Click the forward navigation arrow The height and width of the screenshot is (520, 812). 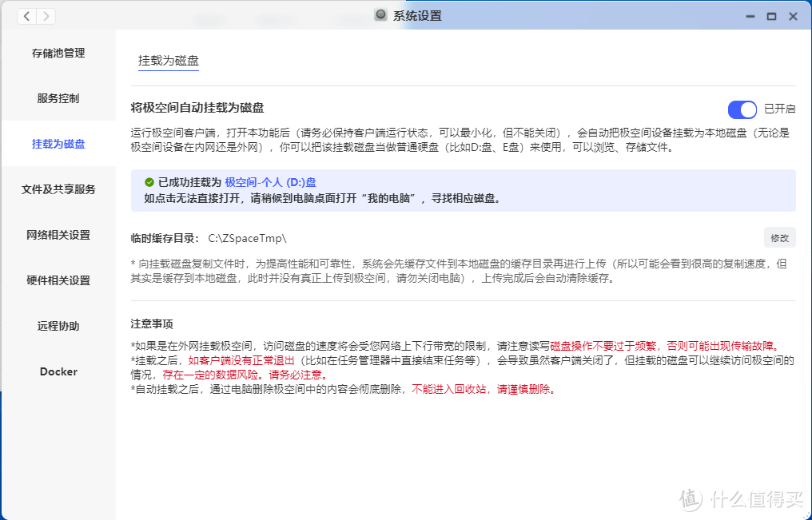coord(46,16)
